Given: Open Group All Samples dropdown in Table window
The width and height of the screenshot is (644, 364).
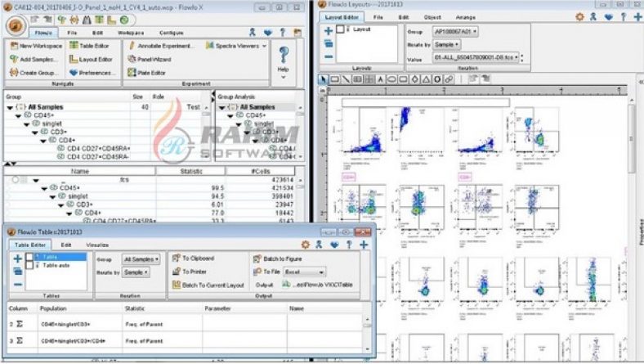Looking at the screenshot, I should click(141, 259).
